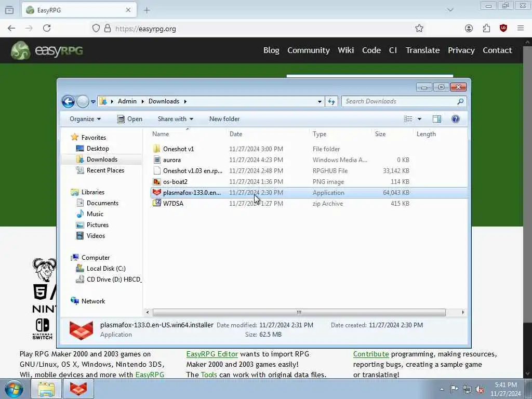Open browser extensions icon
Image resolution: width=532 pixels, height=399 pixels.
[486, 29]
